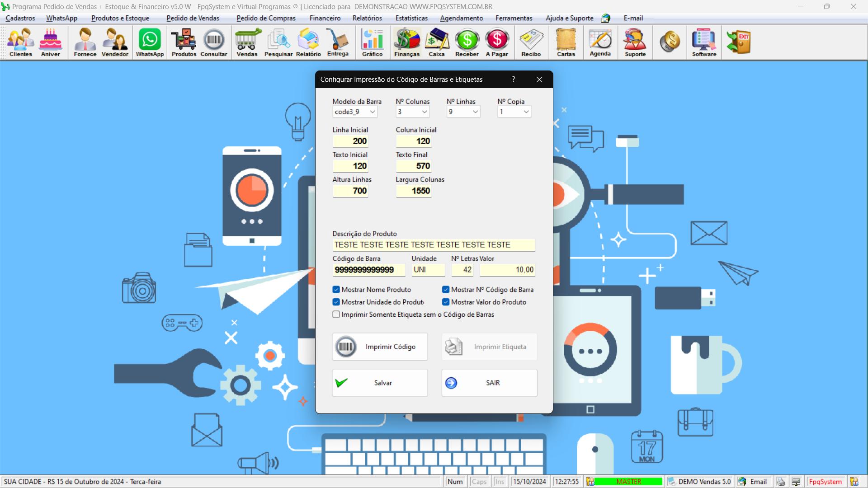Toggle Mostrar Nome Produto checkbox

pyautogui.click(x=336, y=289)
